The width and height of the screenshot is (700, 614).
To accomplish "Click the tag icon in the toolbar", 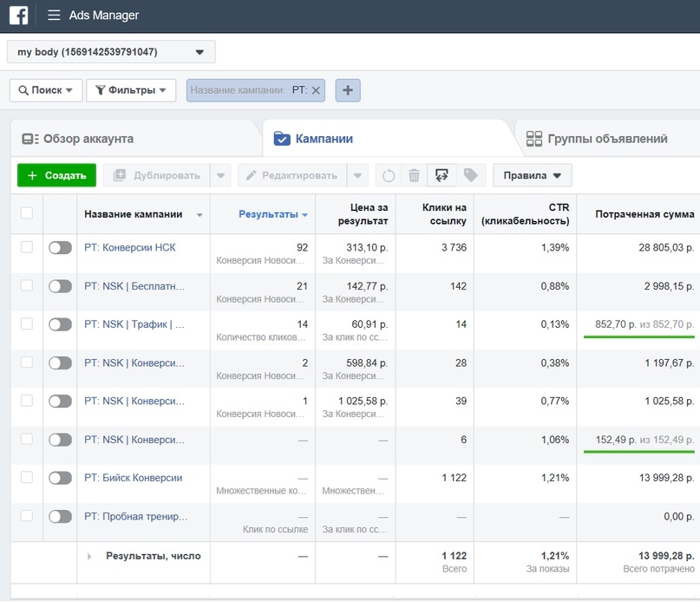I will tap(470, 175).
